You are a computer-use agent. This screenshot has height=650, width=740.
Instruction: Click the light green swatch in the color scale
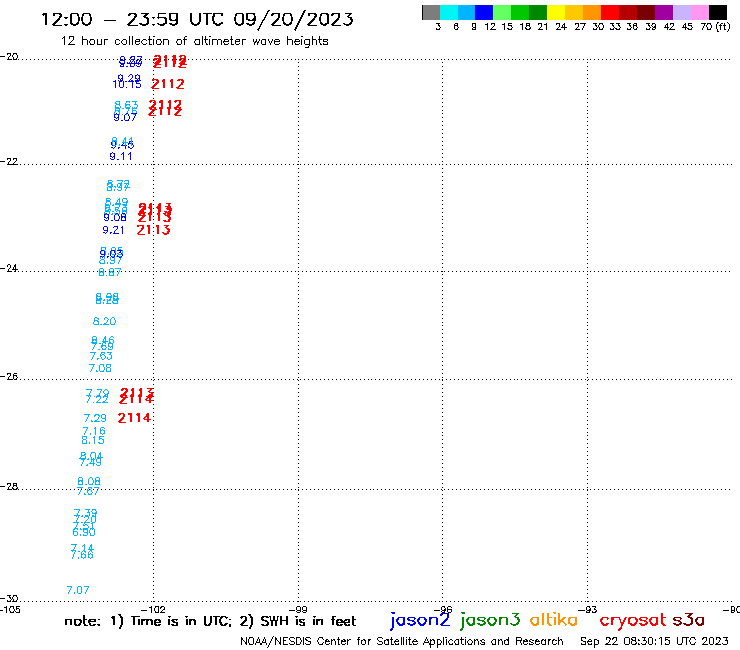[502, 12]
